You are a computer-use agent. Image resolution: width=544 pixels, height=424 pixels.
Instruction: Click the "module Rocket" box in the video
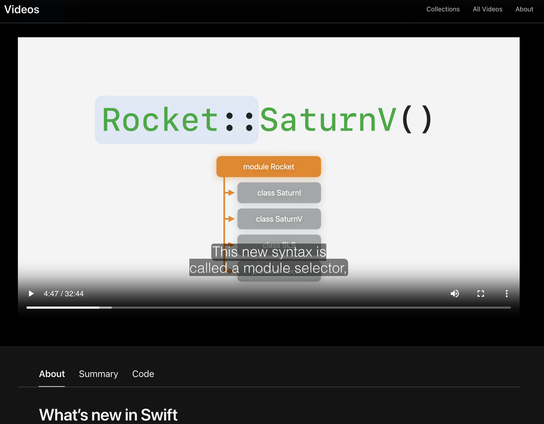click(x=269, y=167)
